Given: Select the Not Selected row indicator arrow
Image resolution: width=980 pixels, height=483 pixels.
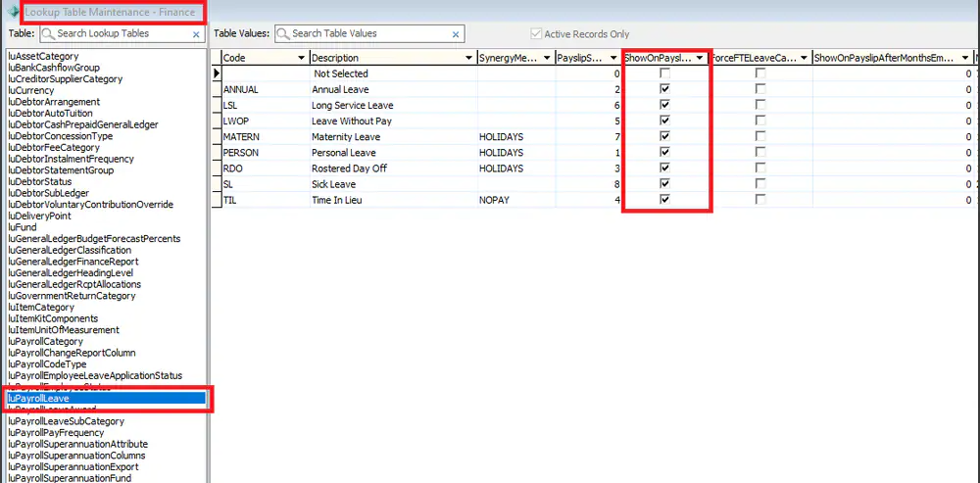Looking at the screenshot, I should (x=217, y=73).
